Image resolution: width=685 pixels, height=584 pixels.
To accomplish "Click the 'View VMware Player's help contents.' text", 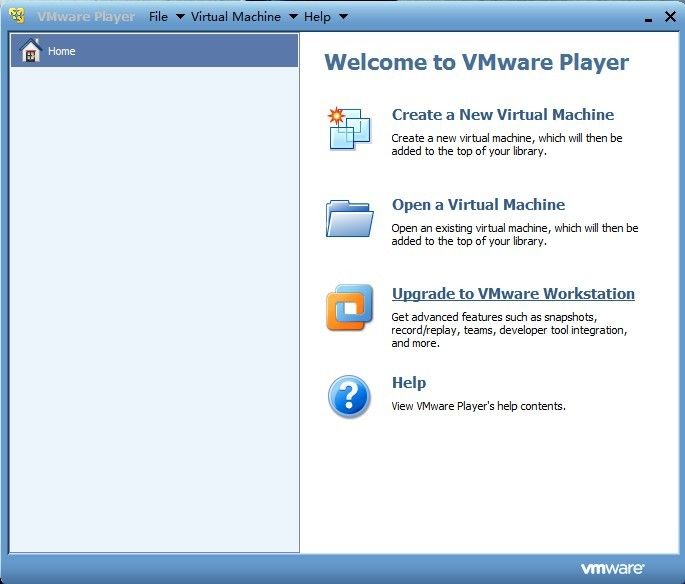I will coord(478,406).
